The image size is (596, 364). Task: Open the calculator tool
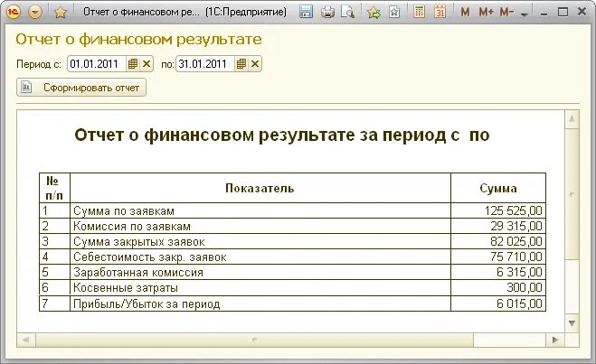click(420, 12)
